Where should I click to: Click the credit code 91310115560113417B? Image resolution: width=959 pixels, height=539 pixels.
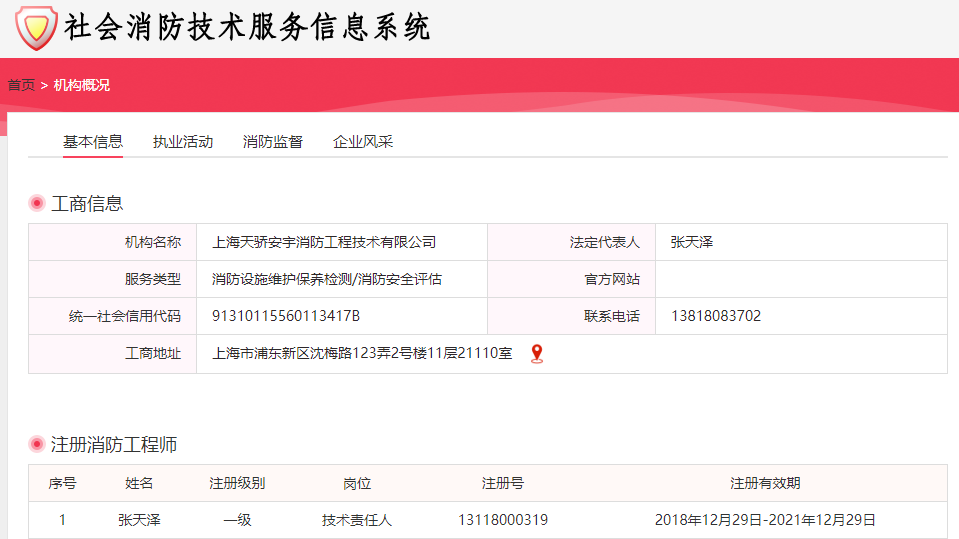286,316
